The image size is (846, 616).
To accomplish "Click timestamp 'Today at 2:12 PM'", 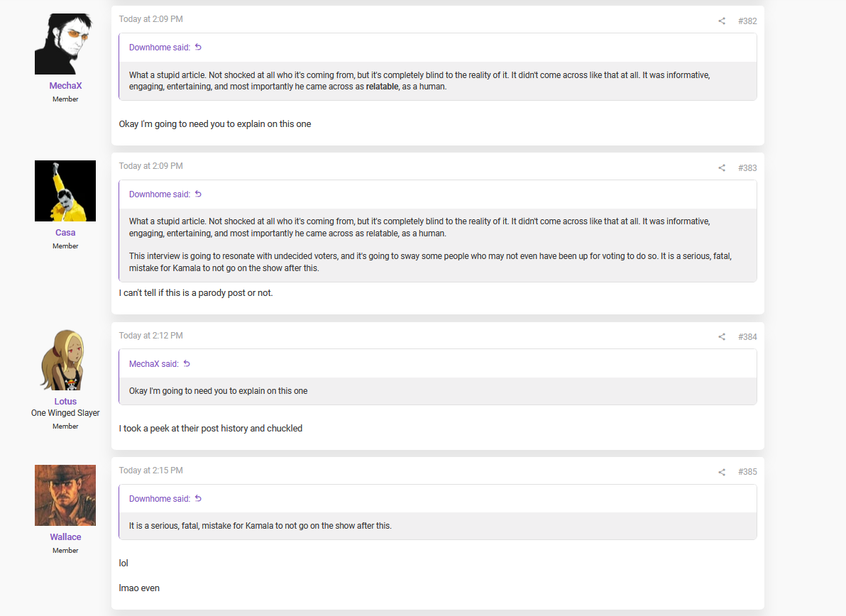I will tap(150, 336).
